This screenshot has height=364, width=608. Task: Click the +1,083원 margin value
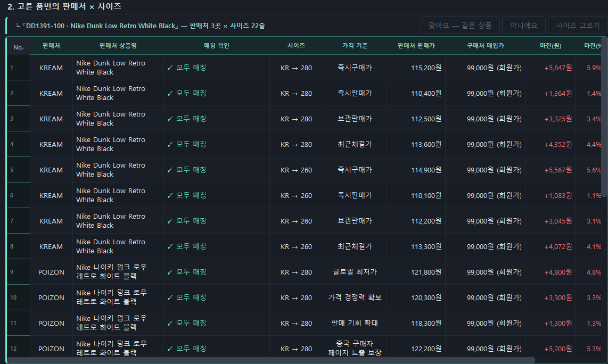(x=558, y=196)
